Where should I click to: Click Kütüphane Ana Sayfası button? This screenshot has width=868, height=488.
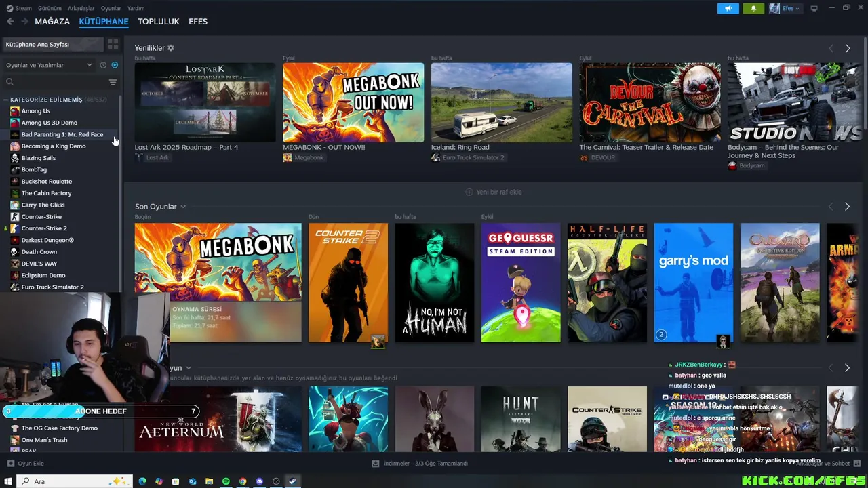point(52,44)
